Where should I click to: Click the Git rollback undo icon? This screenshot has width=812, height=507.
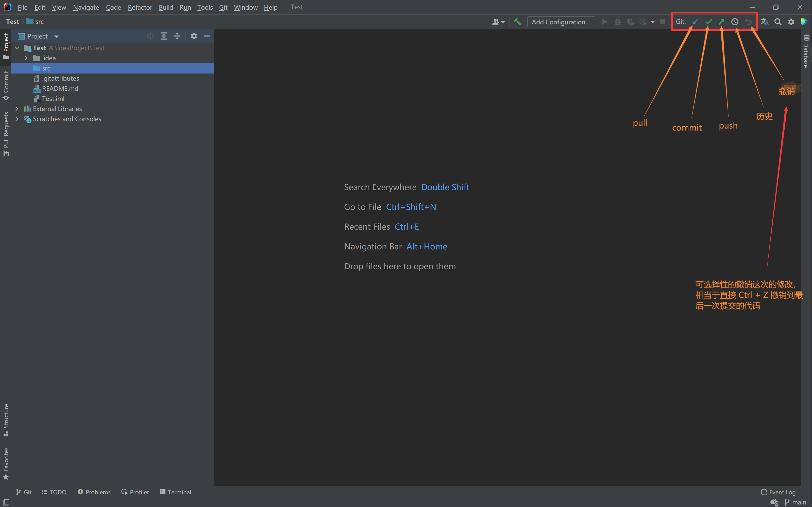(748, 22)
